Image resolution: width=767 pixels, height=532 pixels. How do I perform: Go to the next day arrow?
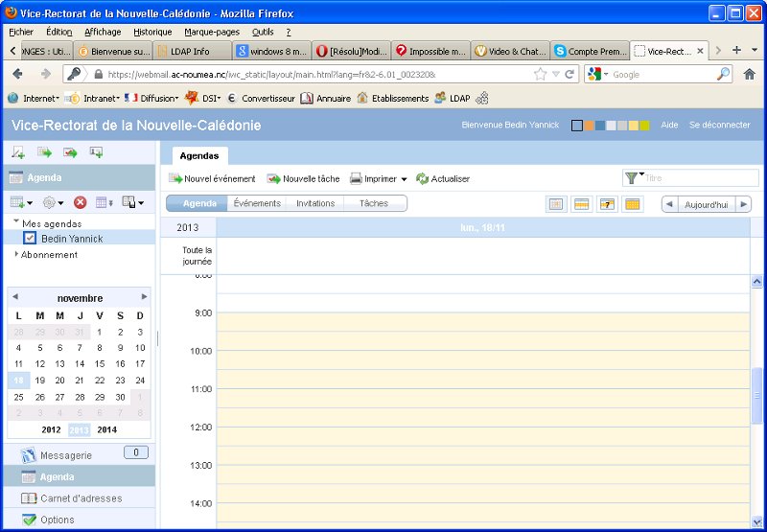point(742,204)
